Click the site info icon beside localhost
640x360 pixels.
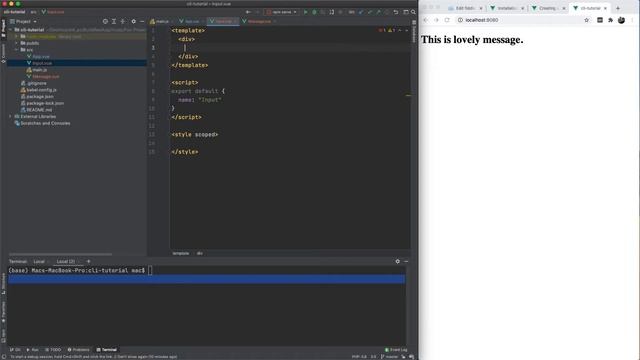tap(460, 20)
